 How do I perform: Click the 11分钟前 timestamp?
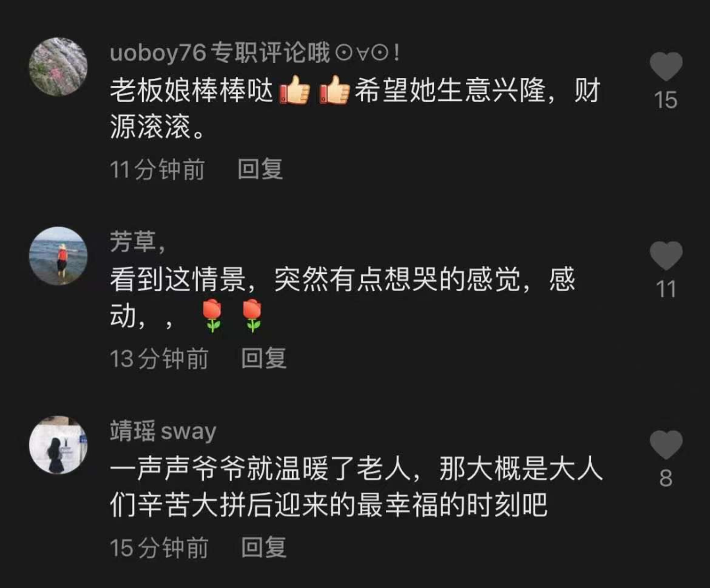pos(157,170)
